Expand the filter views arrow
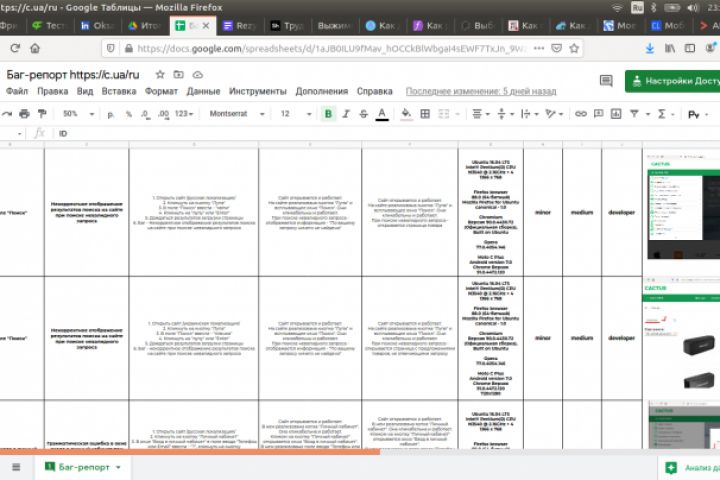The width and height of the screenshot is (720, 480). coord(648,114)
